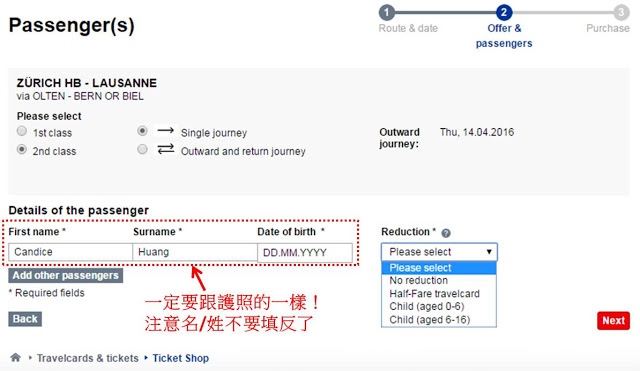
Task: Open Travelcards & tickets breadcrumb link
Action: (88, 358)
